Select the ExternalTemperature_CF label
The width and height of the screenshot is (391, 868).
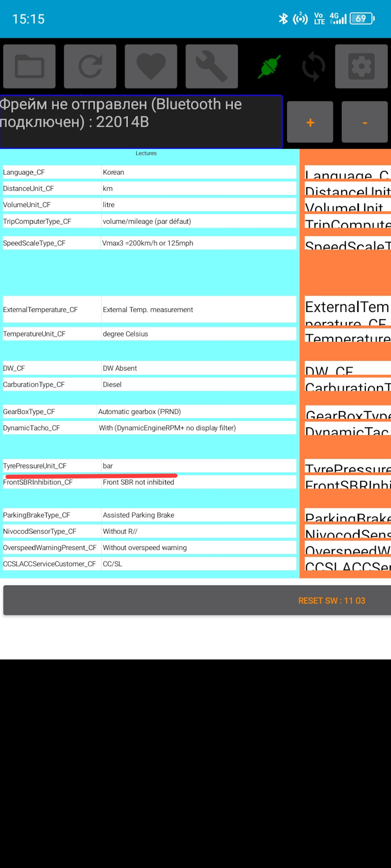tap(40, 310)
